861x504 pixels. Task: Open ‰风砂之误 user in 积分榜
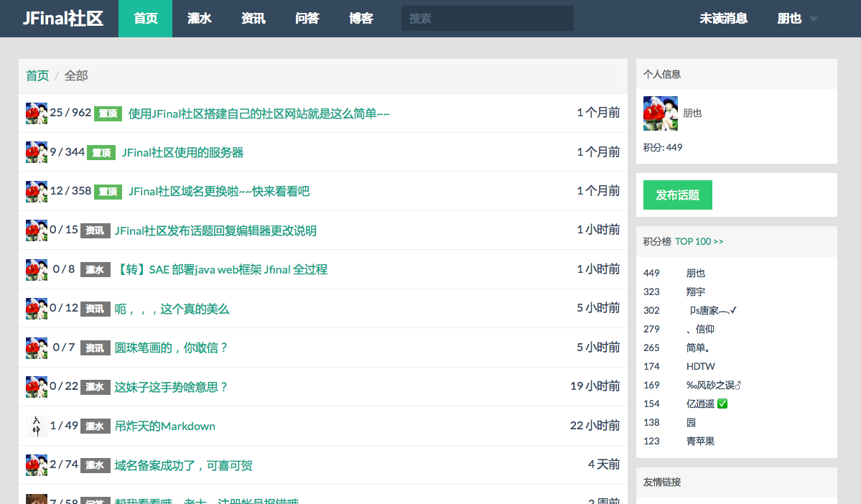tap(714, 386)
